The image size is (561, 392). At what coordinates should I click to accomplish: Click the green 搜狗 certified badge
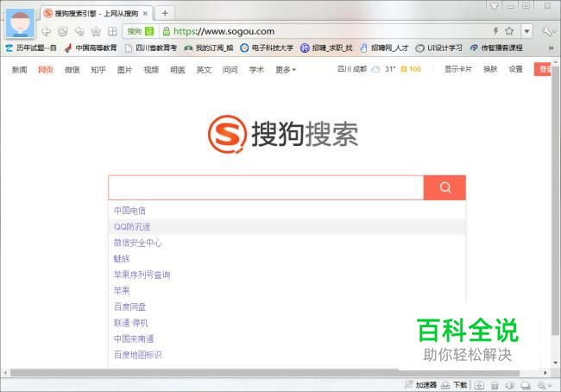pos(140,31)
